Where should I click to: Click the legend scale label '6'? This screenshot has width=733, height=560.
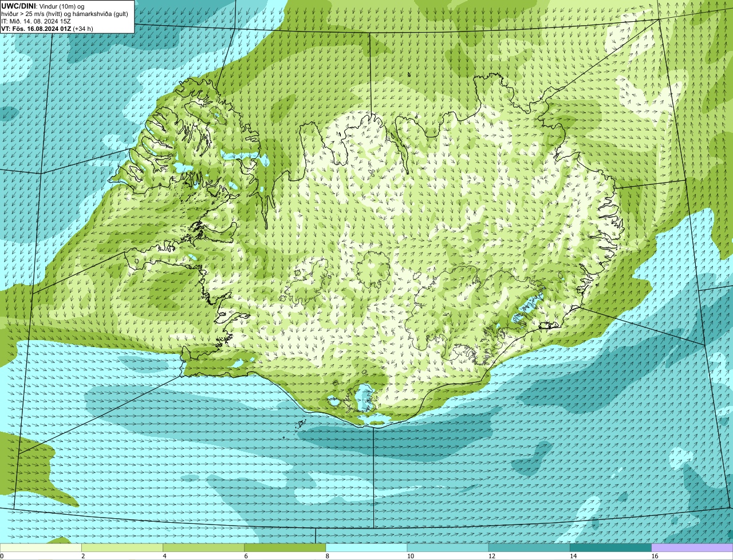coord(246,556)
